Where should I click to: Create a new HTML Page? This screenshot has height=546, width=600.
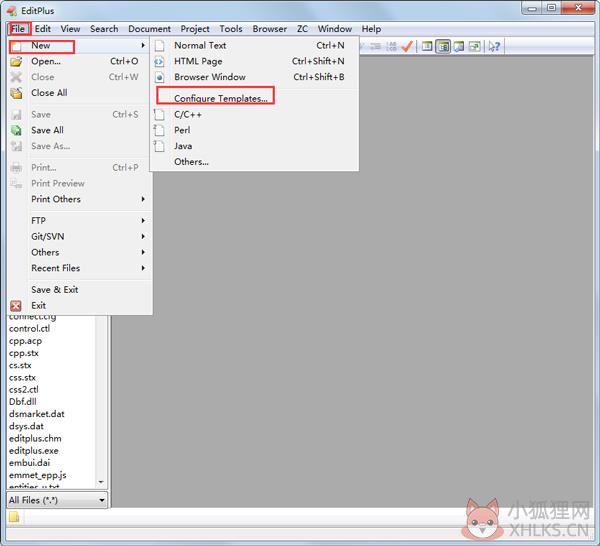coord(254,61)
